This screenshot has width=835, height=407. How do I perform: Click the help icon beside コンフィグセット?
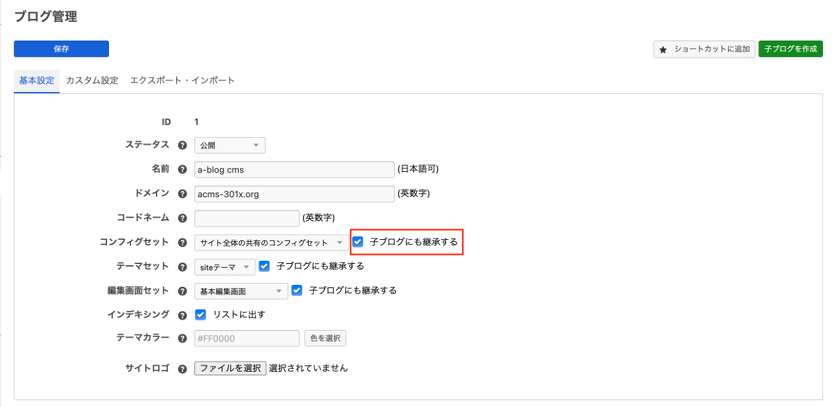(182, 243)
